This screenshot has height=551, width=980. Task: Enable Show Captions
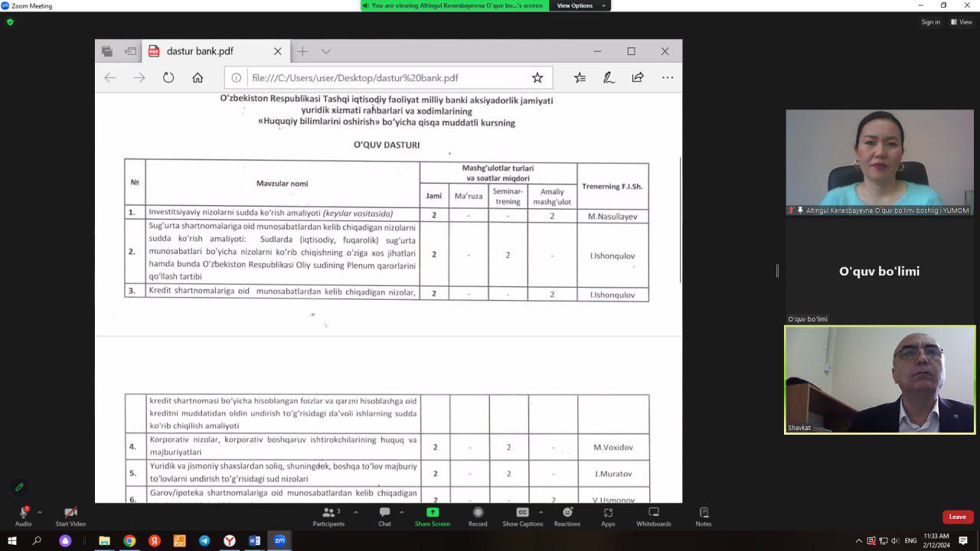[x=522, y=516]
